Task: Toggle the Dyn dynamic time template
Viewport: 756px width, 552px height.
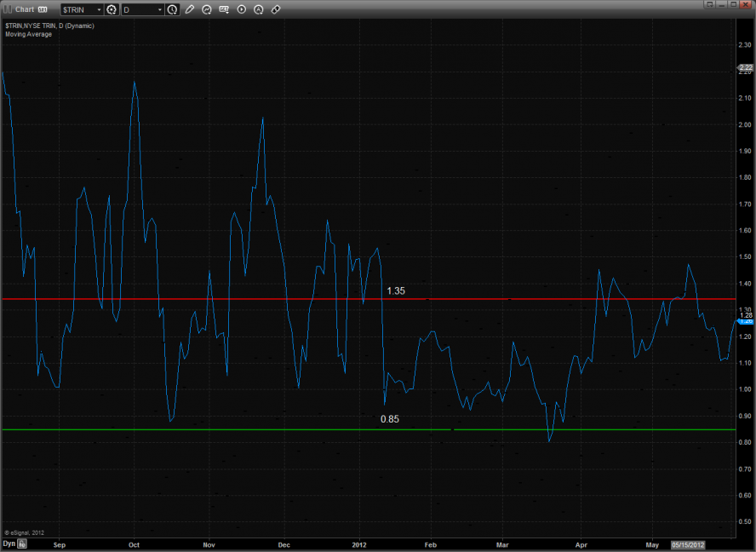Action: (x=9, y=543)
